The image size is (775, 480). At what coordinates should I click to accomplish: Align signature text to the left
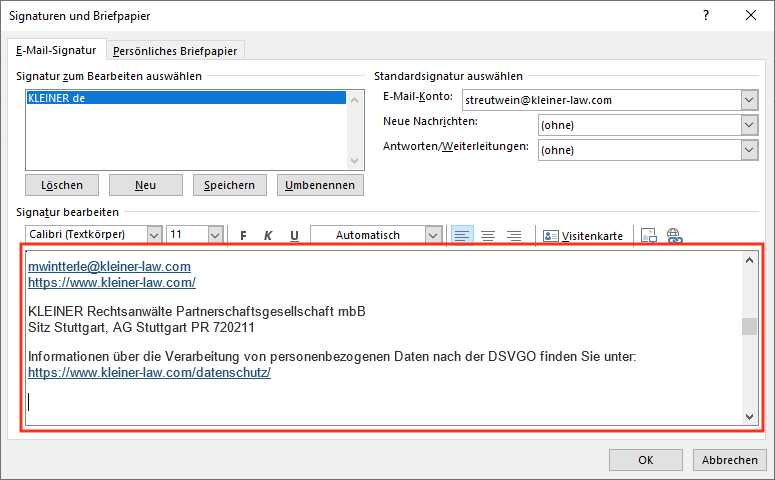tap(461, 235)
